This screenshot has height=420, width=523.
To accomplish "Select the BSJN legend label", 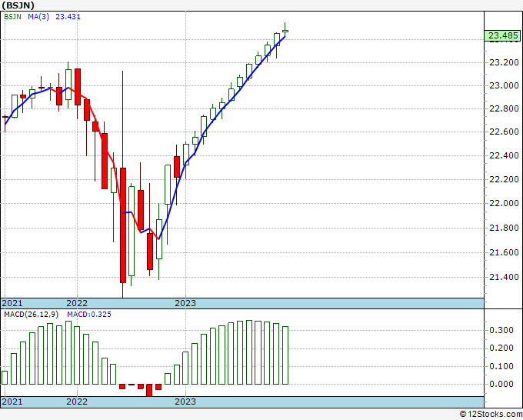I will coord(12,17).
